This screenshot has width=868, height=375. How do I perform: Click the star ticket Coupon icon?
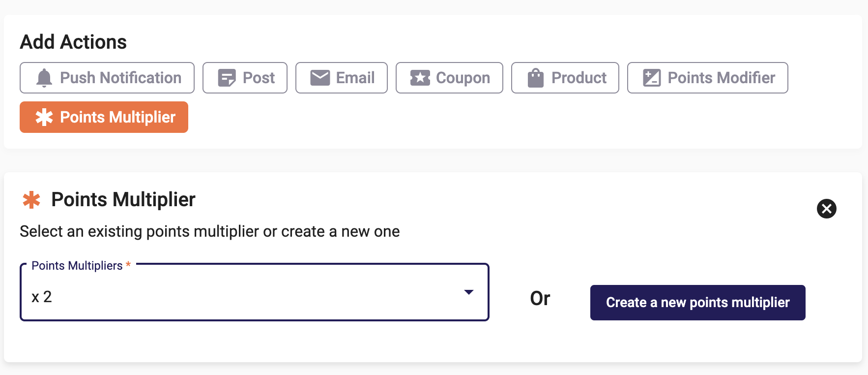coord(420,78)
